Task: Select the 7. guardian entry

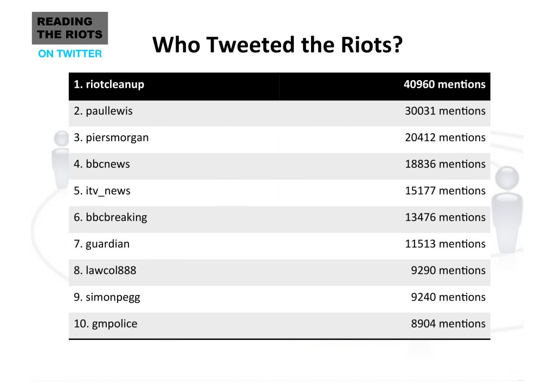Action: (x=101, y=244)
